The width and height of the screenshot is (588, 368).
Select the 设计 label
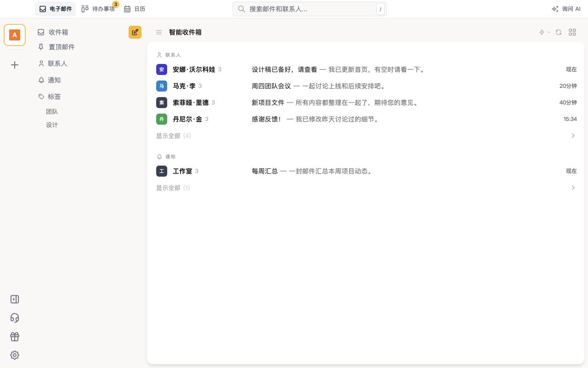pos(52,125)
